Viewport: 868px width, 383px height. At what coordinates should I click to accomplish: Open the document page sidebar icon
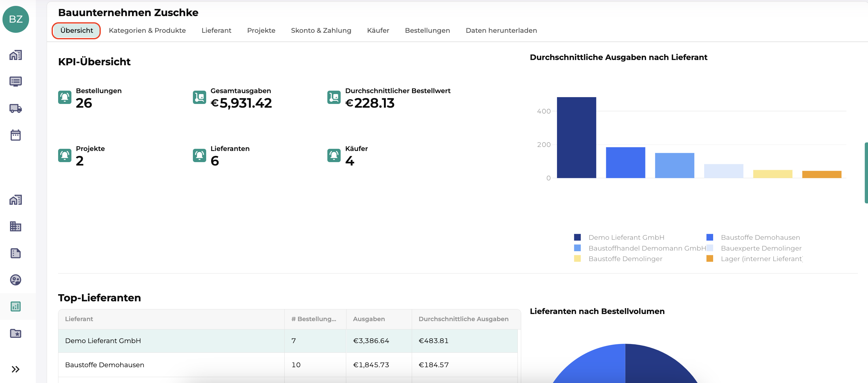15,253
